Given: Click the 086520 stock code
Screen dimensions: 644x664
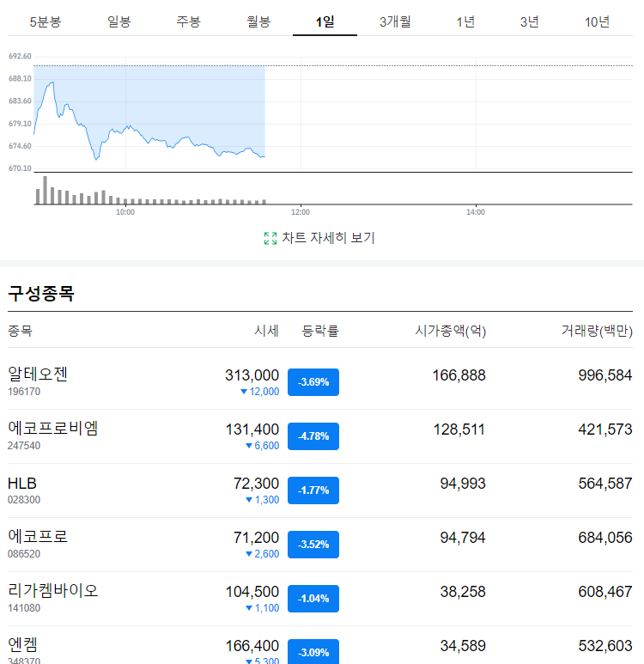Looking at the screenshot, I should coord(24,554).
